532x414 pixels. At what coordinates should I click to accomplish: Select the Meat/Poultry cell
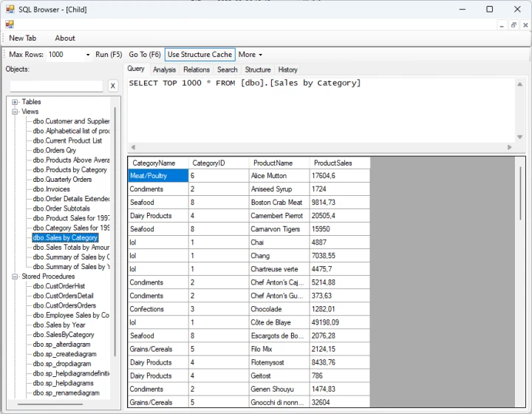158,176
